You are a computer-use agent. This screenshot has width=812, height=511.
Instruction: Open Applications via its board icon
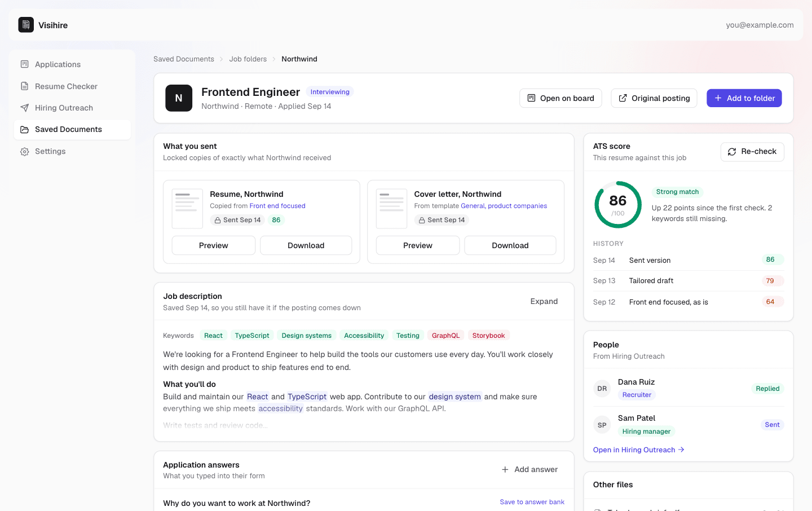click(x=25, y=64)
